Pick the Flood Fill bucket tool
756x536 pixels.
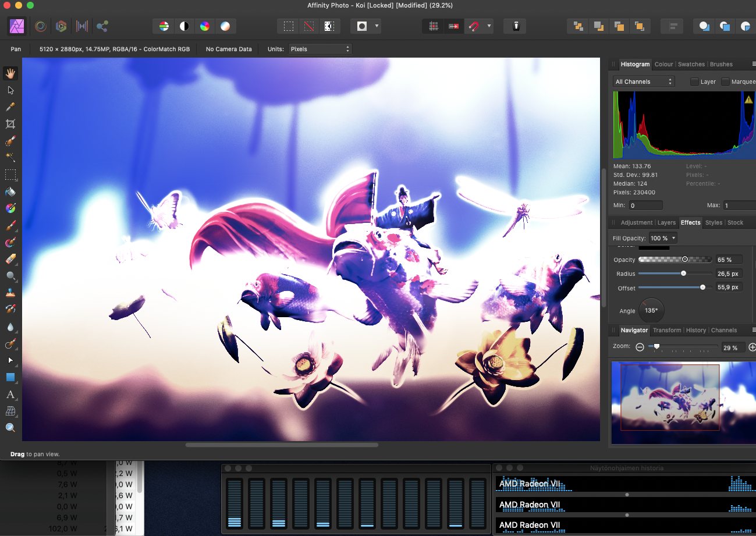click(10, 191)
